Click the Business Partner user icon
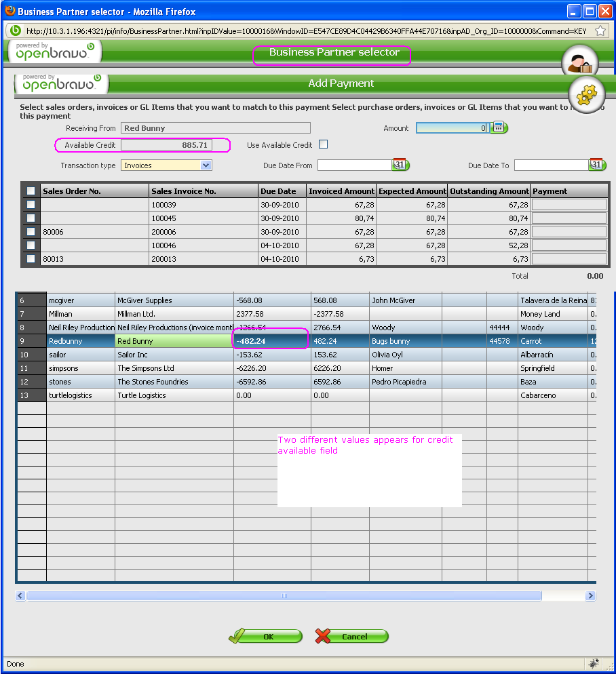 (x=580, y=64)
